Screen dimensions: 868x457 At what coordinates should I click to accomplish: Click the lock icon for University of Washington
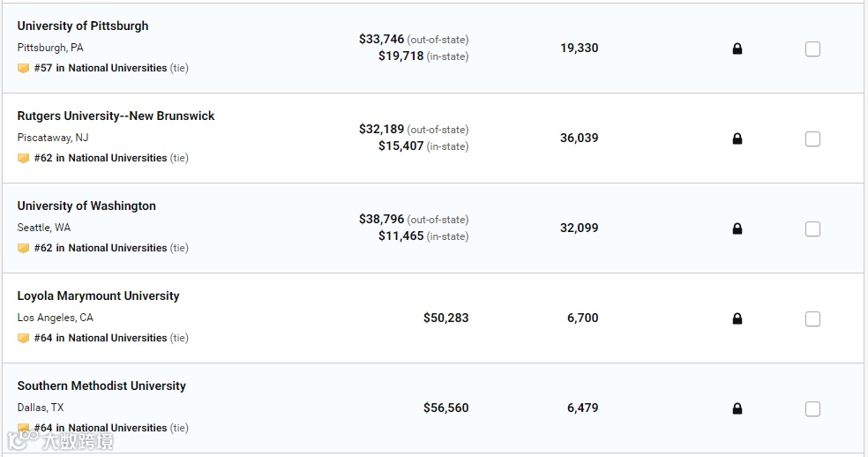click(737, 228)
